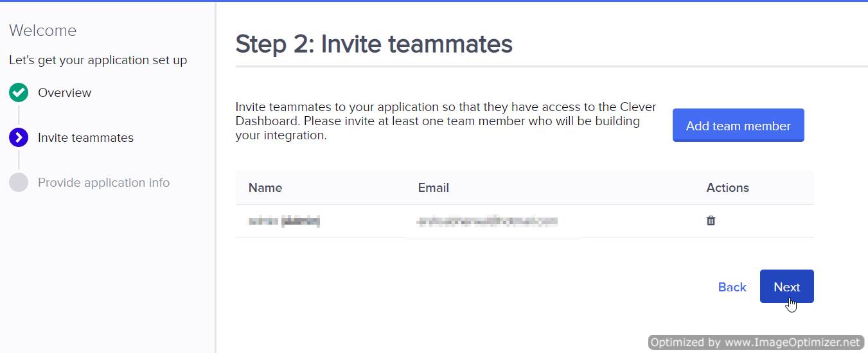Click the ImageOptimizer.net watermark

pyautogui.click(x=756, y=342)
